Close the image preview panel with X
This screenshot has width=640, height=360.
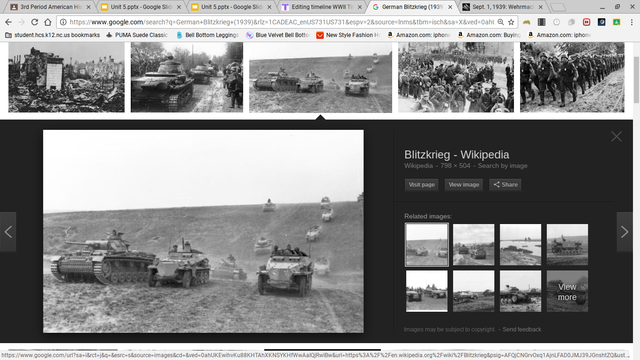(616, 136)
